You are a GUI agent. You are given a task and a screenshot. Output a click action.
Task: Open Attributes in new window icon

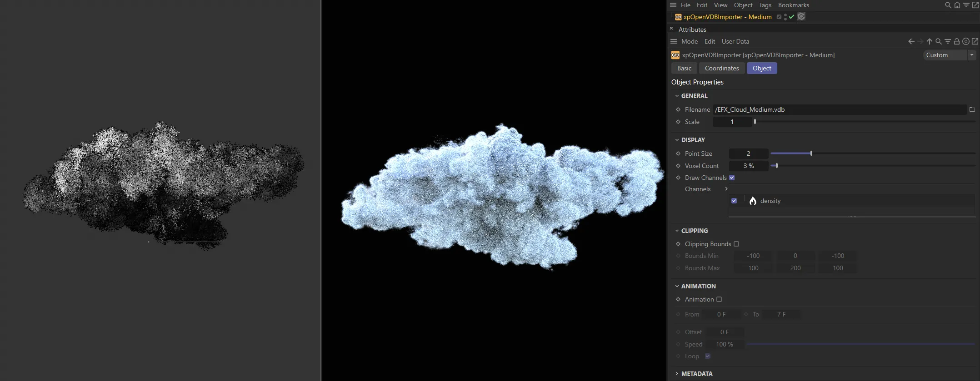click(x=975, y=41)
